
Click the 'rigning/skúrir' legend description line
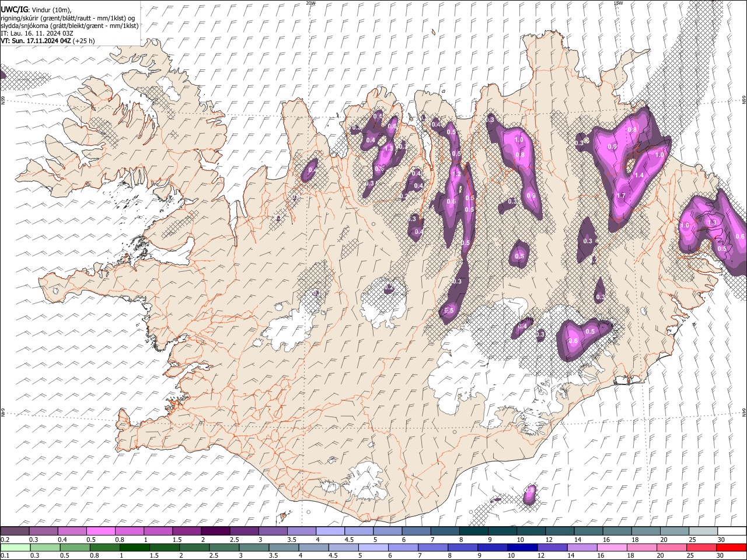(68, 18)
